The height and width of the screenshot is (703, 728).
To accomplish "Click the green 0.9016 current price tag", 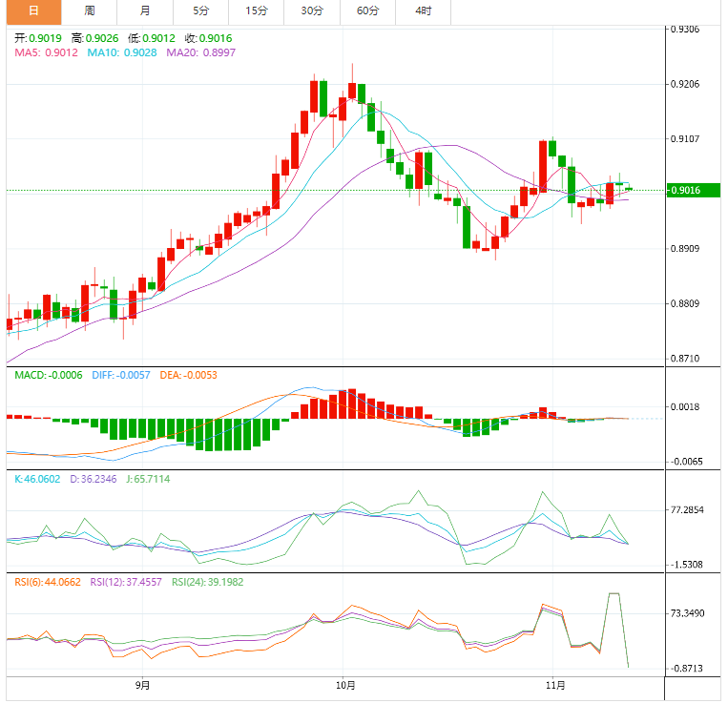I will (694, 191).
